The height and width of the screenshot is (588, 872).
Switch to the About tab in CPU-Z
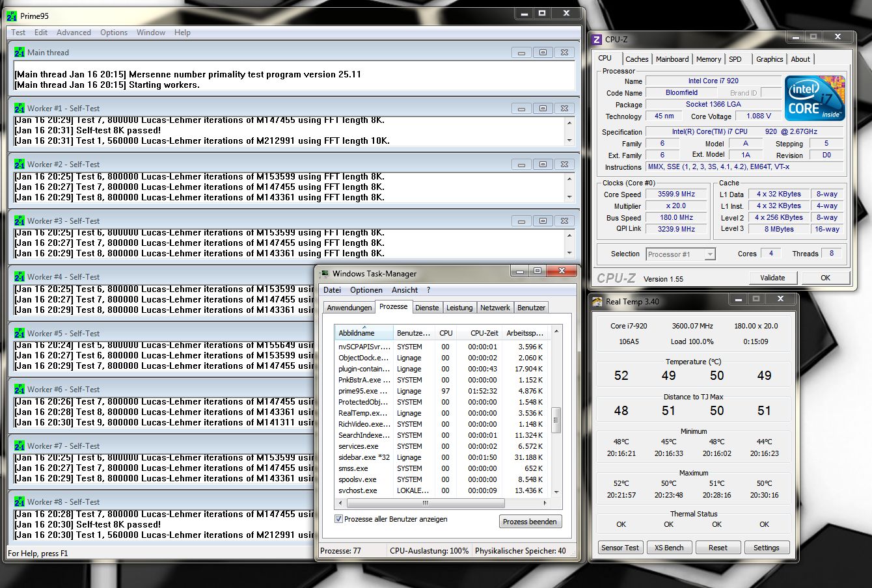click(800, 59)
